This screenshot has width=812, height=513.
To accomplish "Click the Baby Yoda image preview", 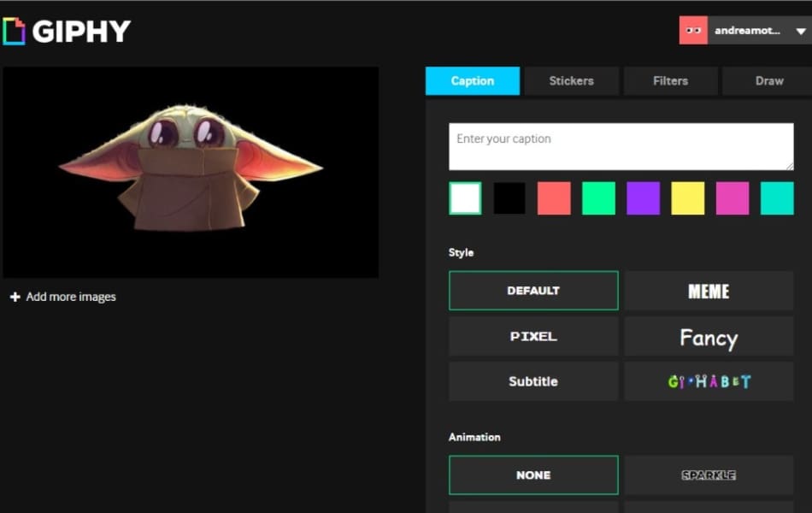I will point(191,171).
